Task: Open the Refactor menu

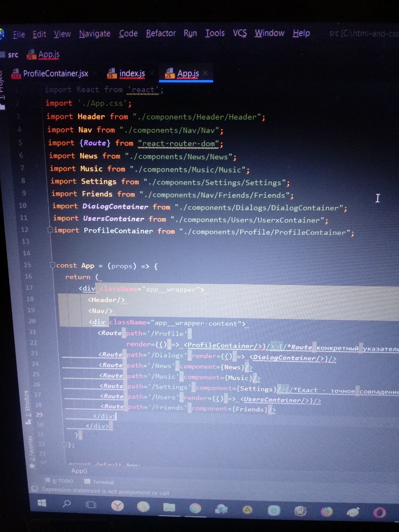Action: [161, 33]
